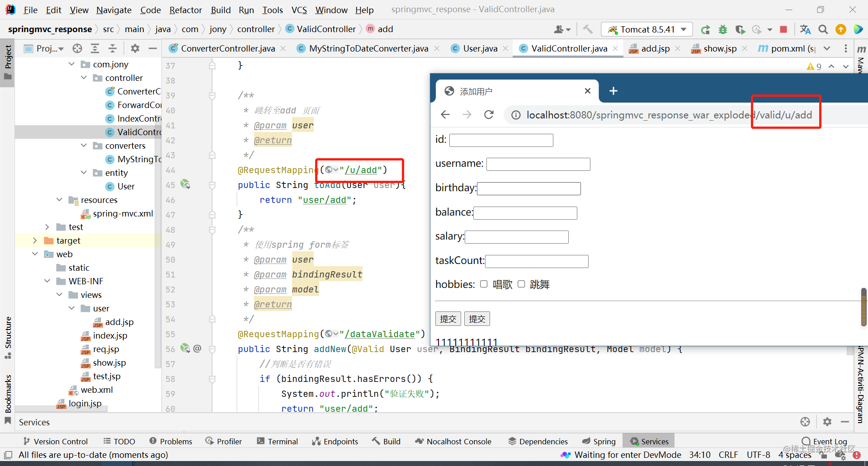Open the Project panel settings gear

pyautogui.click(x=135, y=48)
